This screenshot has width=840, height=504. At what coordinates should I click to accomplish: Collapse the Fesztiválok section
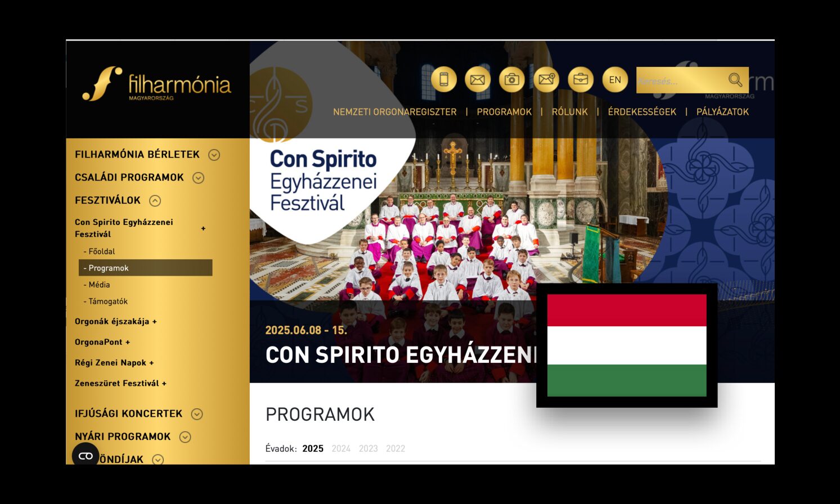coord(155,201)
